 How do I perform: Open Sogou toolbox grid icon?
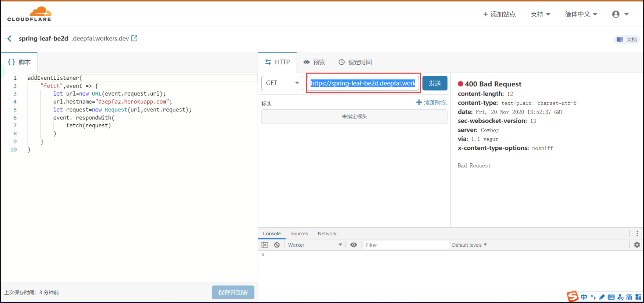638,297
